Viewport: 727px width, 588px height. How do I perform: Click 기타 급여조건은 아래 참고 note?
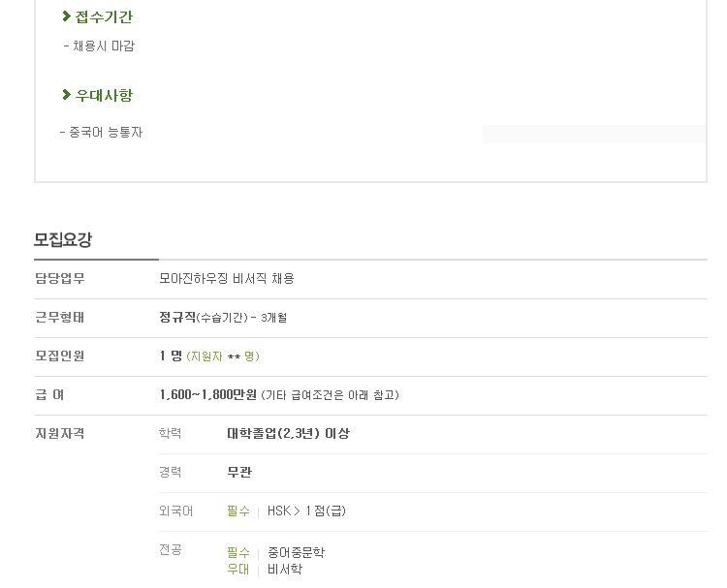click(x=331, y=395)
